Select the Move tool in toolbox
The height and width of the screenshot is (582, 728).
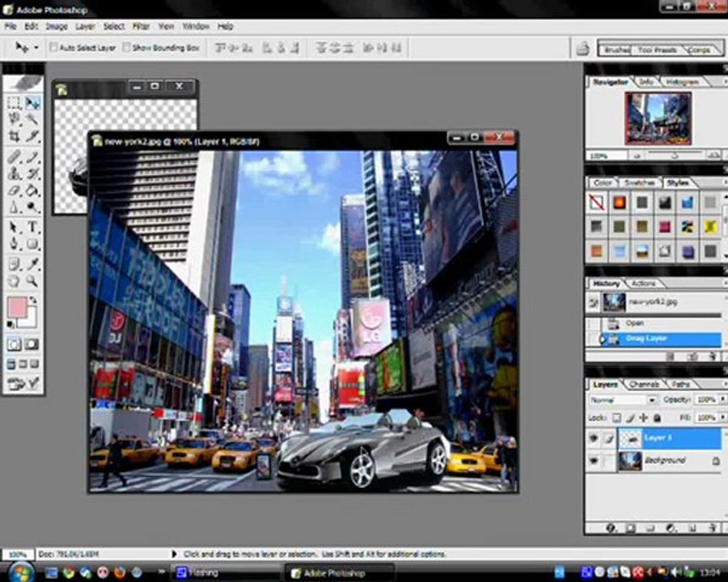(x=32, y=103)
